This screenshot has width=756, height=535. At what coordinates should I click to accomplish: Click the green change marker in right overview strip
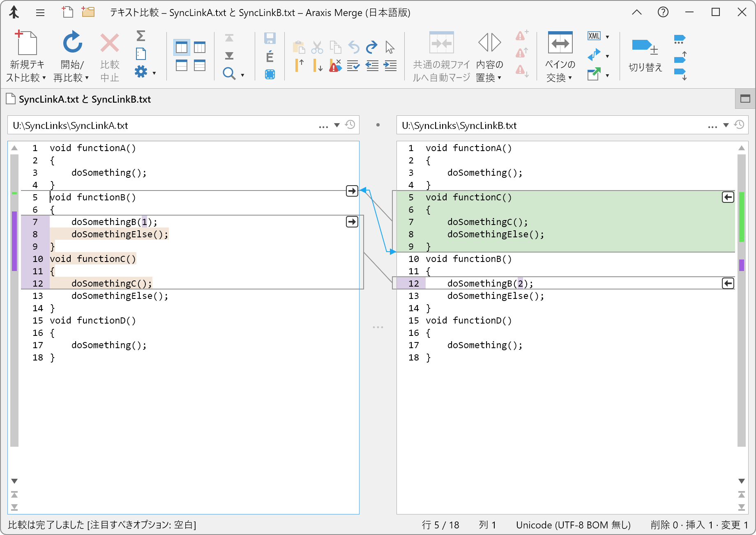pyautogui.click(x=742, y=217)
